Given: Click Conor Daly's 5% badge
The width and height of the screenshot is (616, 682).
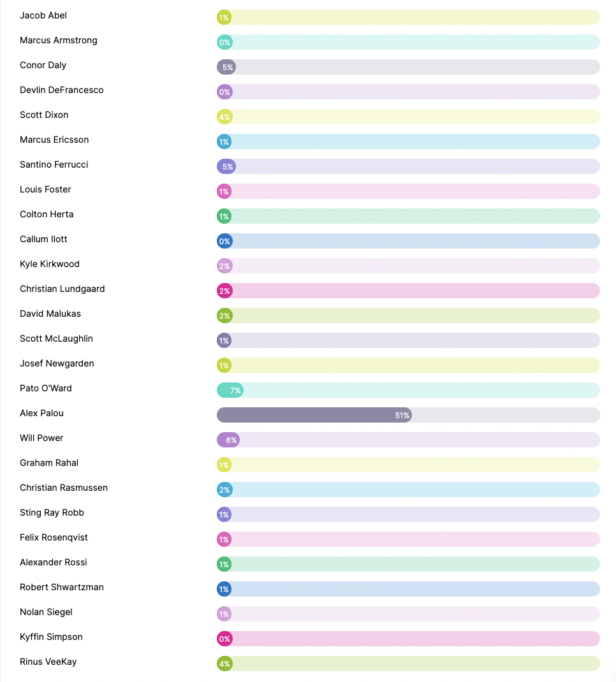Looking at the screenshot, I should [x=226, y=67].
